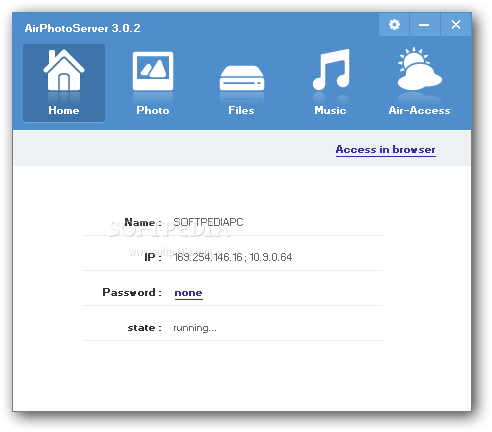Select the Air-Access tab label

[x=419, y=110]
